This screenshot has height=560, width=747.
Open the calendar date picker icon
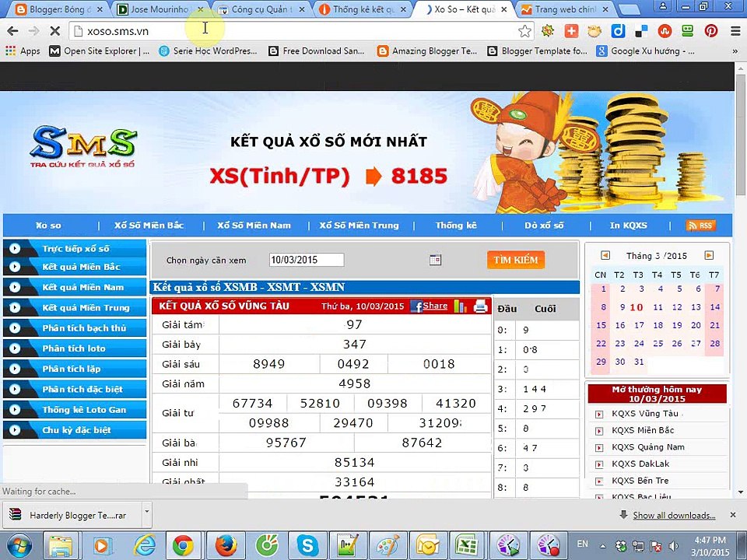click(x=435, y=260)
